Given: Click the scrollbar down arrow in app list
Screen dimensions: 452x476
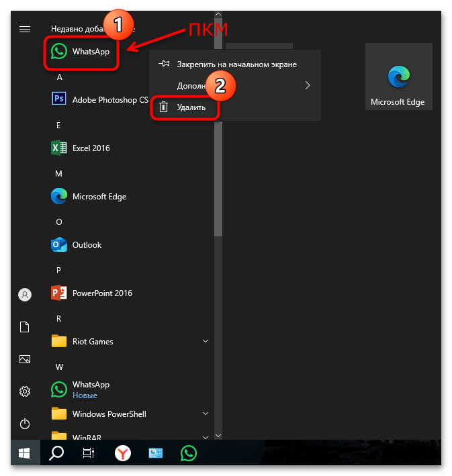Looking at the screenshot, I should 218,436.
